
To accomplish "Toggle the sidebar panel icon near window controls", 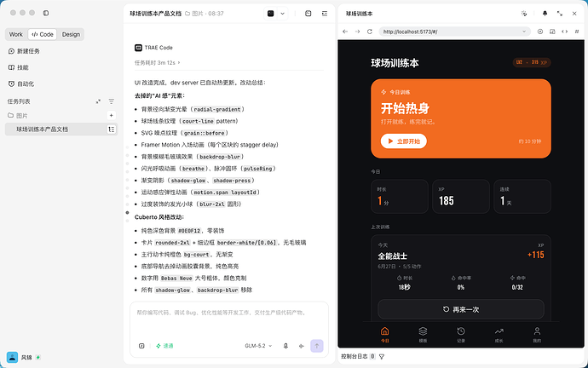I will click(46, 13).
